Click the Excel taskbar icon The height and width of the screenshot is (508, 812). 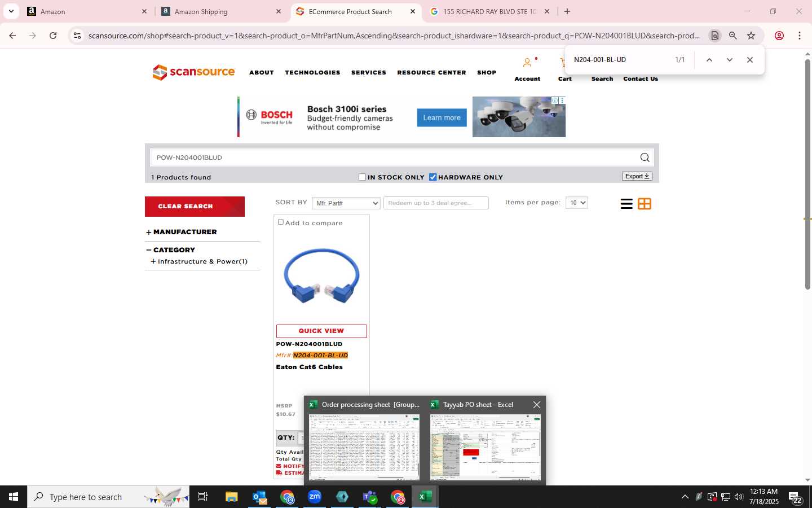click(x=425, y=497)
